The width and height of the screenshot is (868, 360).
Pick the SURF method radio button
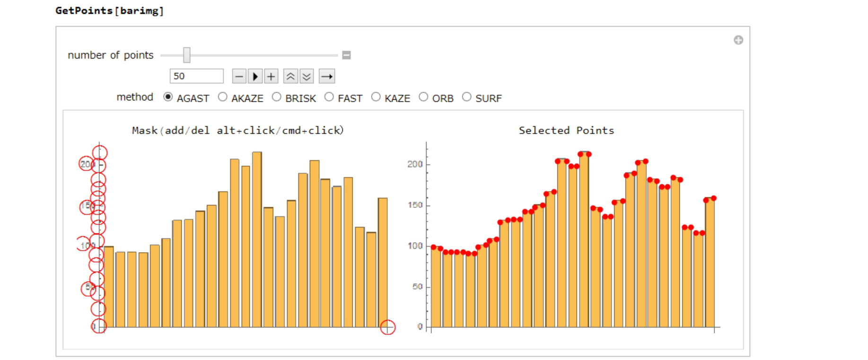coord(467,97)
